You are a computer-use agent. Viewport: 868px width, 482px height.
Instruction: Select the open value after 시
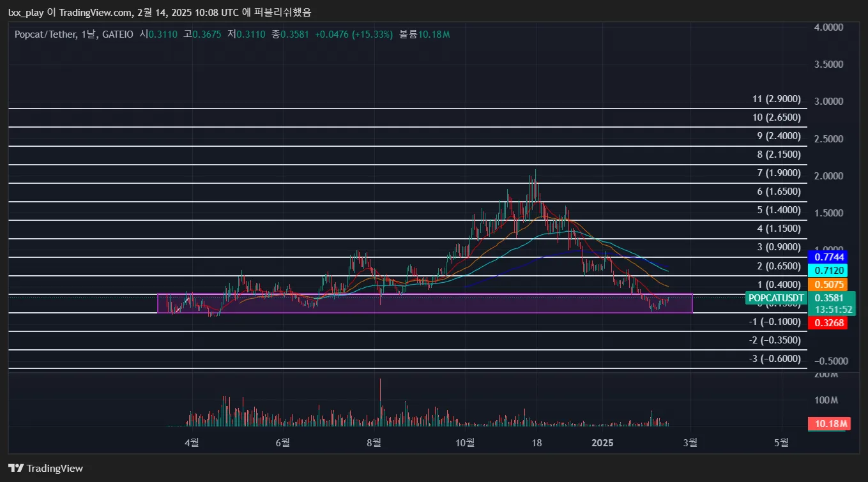tap(164, 34)
